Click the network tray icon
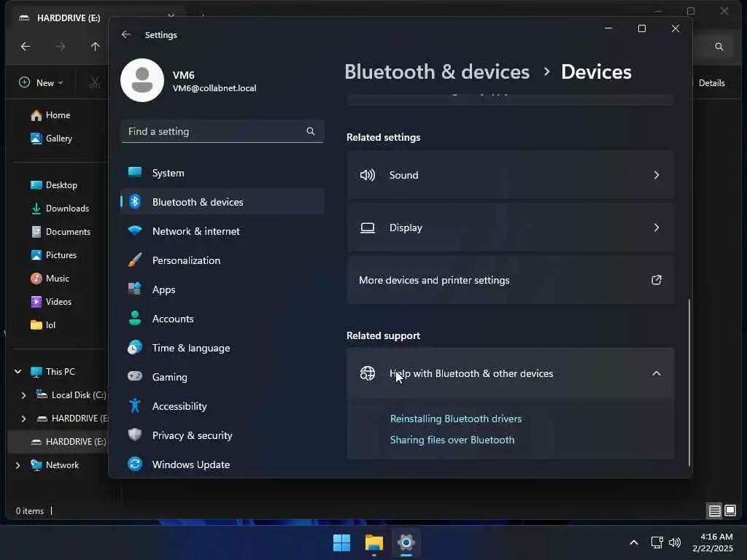The height and width of the screenshot is (560, 747). [x=657, y=542]
